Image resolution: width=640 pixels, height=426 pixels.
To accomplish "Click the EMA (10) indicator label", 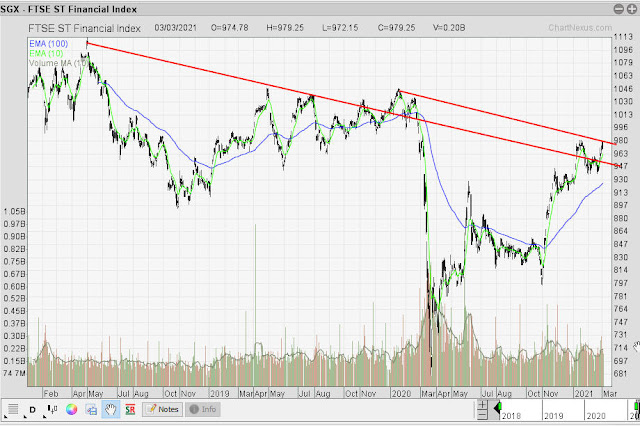I will coord(46,53).
